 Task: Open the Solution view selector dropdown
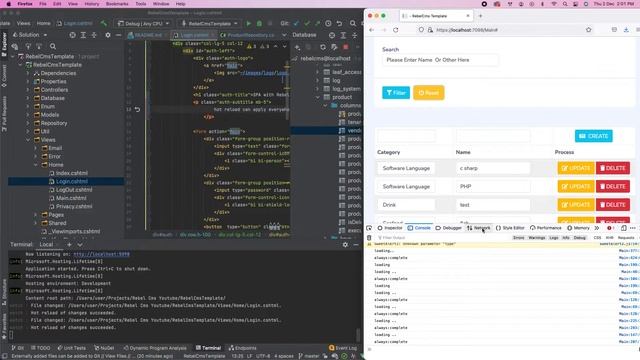30,35
